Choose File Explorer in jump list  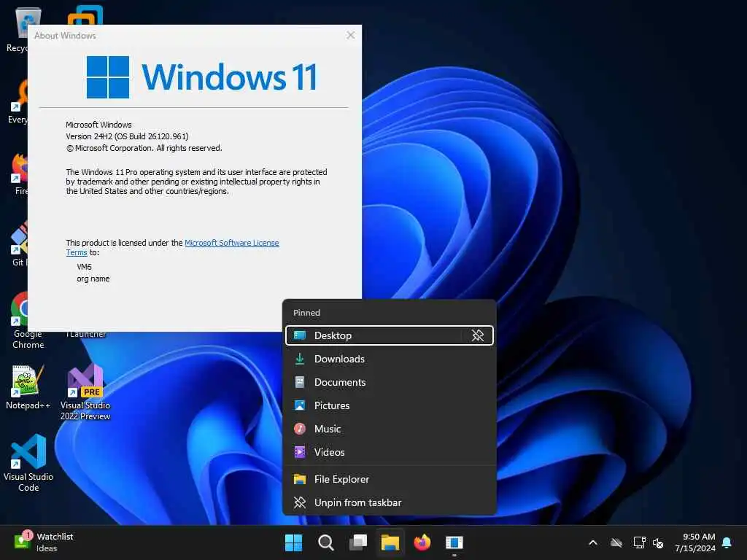(x=390, y=480)
